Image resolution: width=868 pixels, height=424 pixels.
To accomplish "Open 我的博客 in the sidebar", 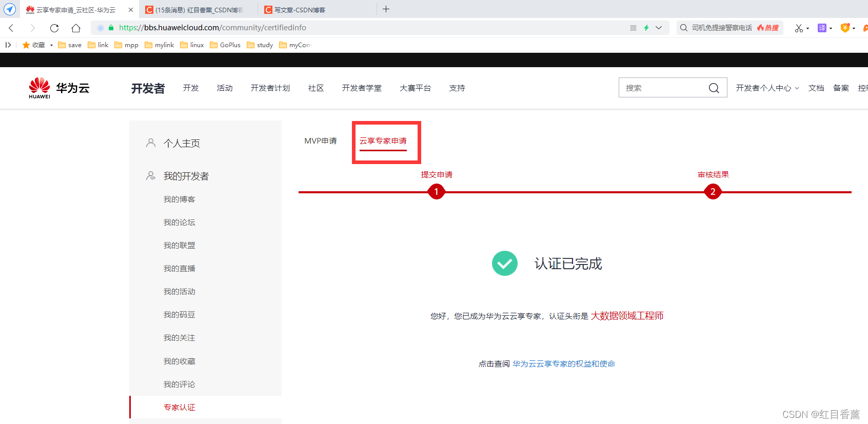I will point(180,199).
